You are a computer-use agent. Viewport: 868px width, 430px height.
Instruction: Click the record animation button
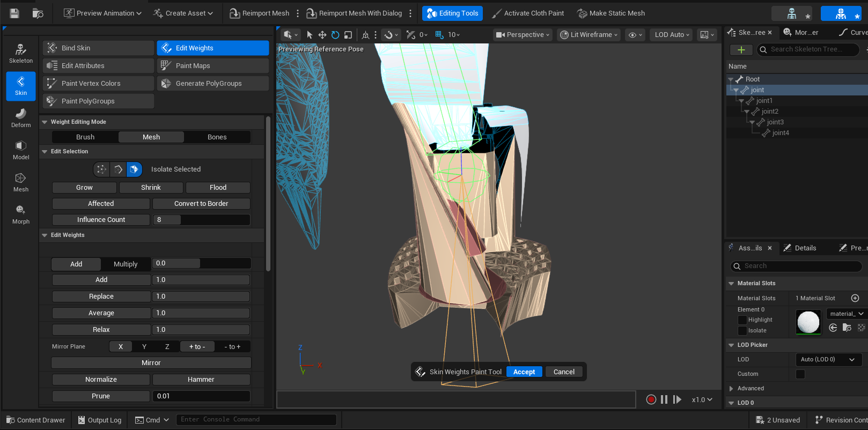[651, 399]
